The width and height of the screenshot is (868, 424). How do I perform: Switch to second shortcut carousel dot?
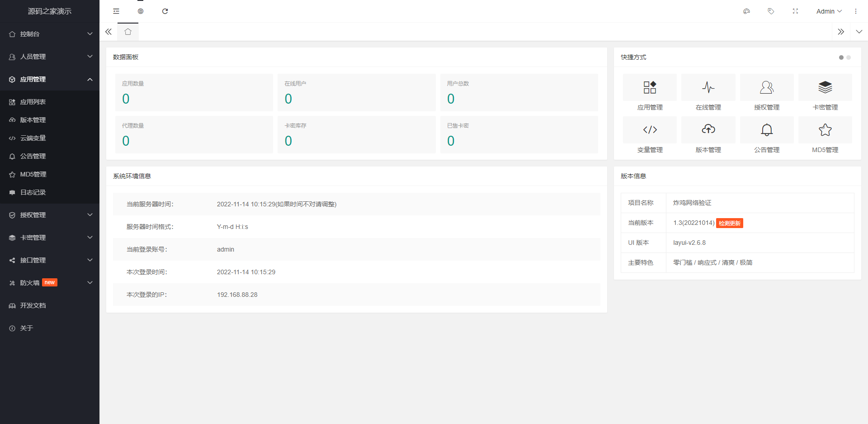tap(849, 57)
